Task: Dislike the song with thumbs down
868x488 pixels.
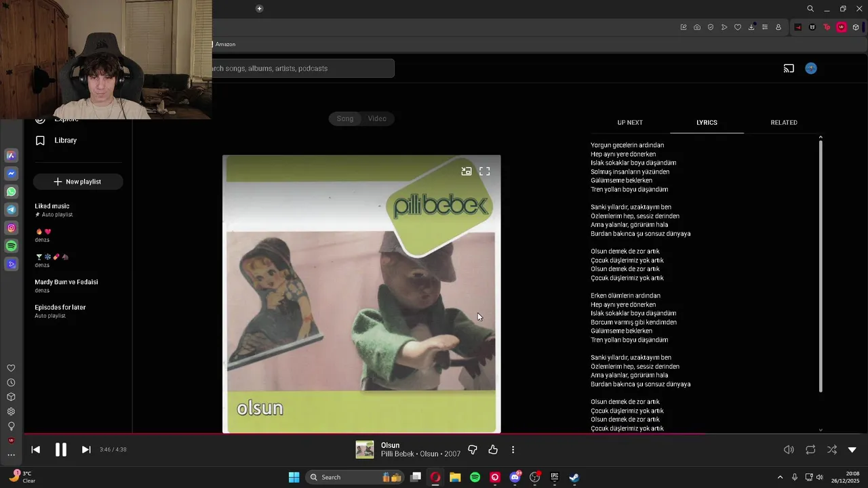Action: [x=473, y=449]
